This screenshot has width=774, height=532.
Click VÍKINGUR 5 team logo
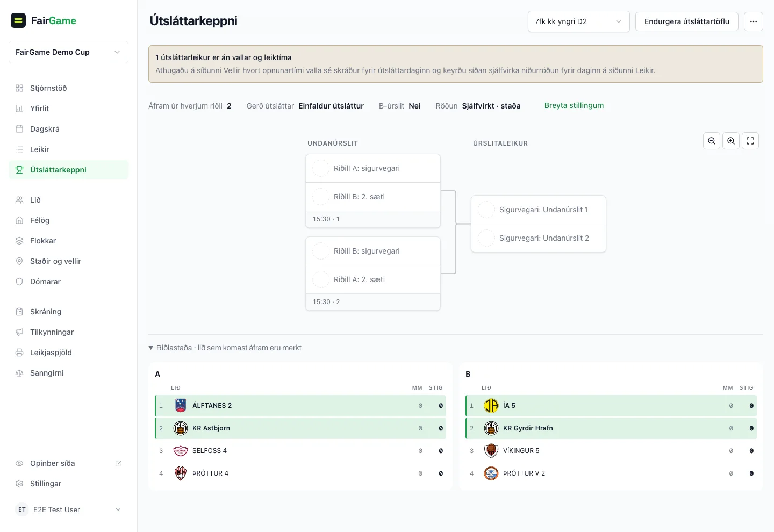491,451
